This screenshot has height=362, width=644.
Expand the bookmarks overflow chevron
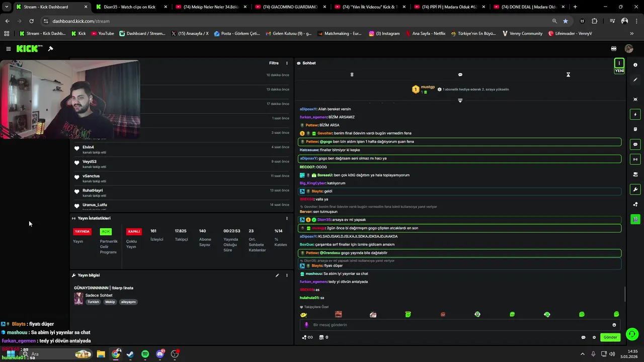(x=631, y=34)
